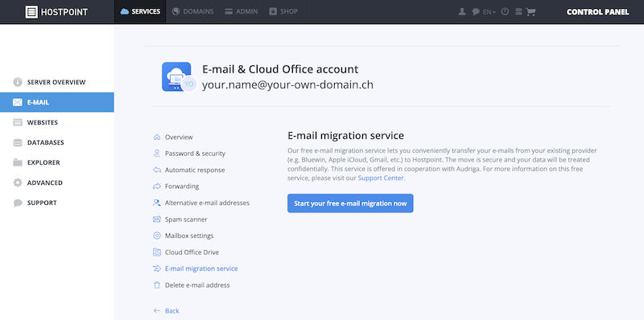Click the Hostpoint logo icon
The width and height of the screenshot is (644, 320).
tap(31, 11)
